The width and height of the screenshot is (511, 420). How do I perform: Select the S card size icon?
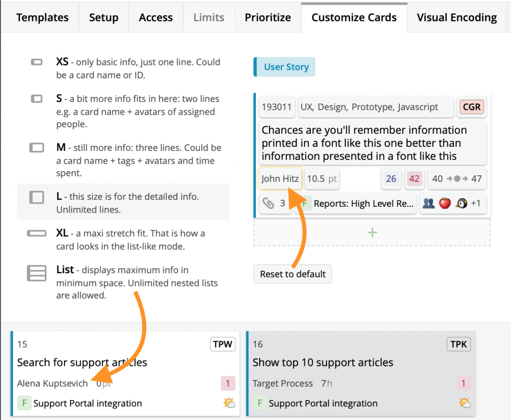click(36, 98)
